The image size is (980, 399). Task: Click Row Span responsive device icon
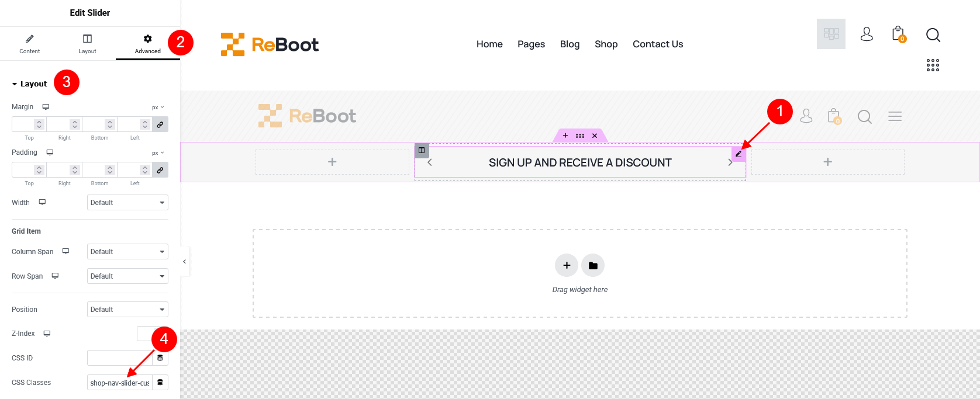pyautogui.click(x=55, y=276)
